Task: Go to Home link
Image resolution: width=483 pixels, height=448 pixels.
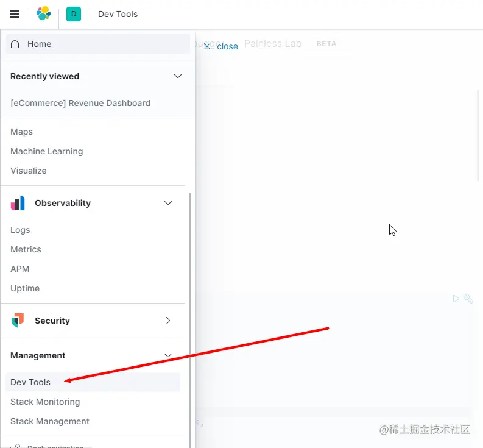Action: coord(40,44)
